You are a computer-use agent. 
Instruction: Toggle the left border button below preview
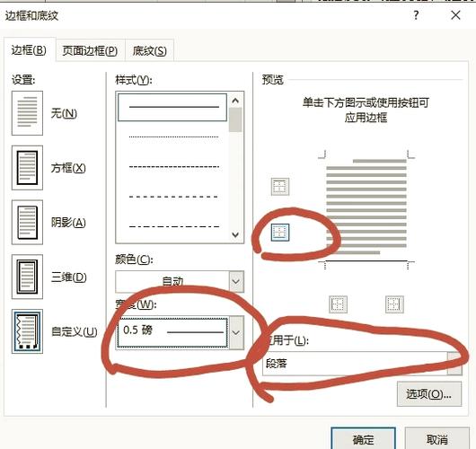pos(338,304)
